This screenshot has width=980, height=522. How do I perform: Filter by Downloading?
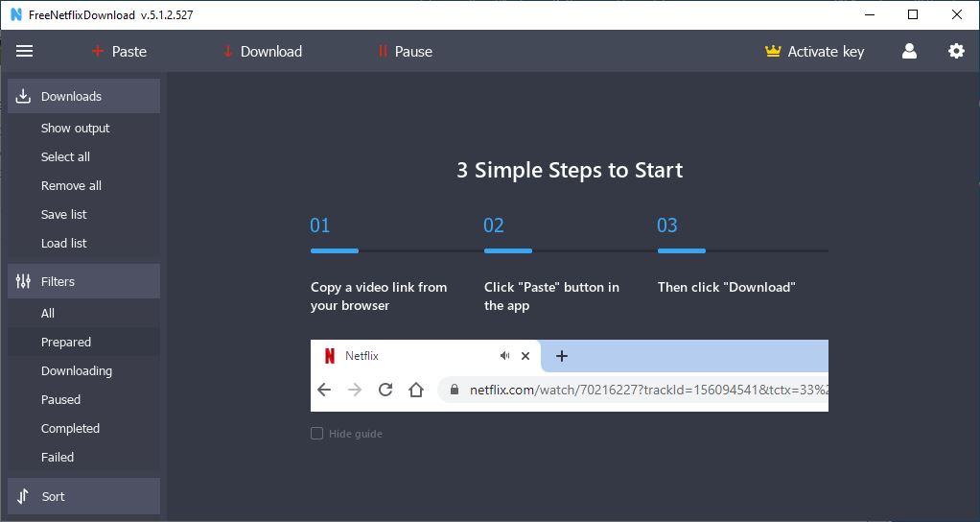(x=77, y=370)
